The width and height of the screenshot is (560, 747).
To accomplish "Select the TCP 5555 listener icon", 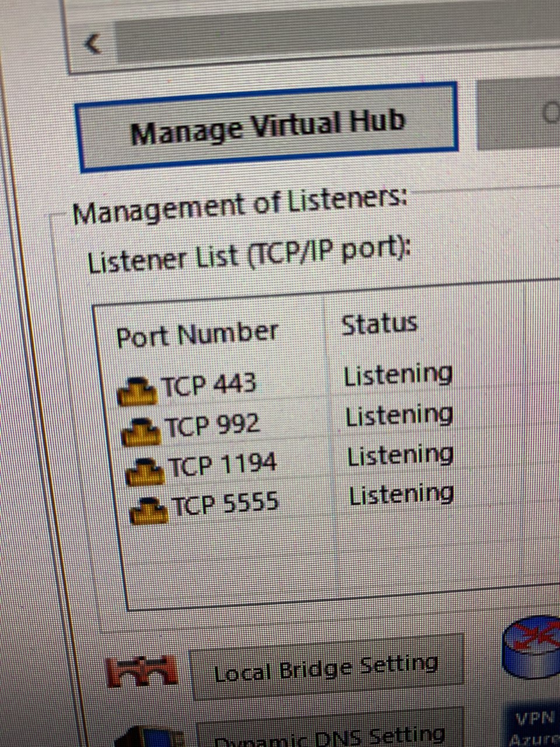I will point(149,509).
